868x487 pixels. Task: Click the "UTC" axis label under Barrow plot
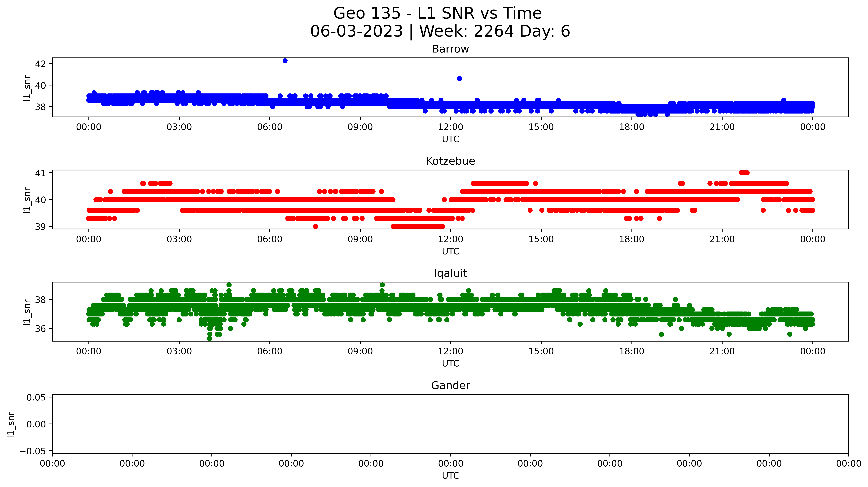click(x=451, y=139)
